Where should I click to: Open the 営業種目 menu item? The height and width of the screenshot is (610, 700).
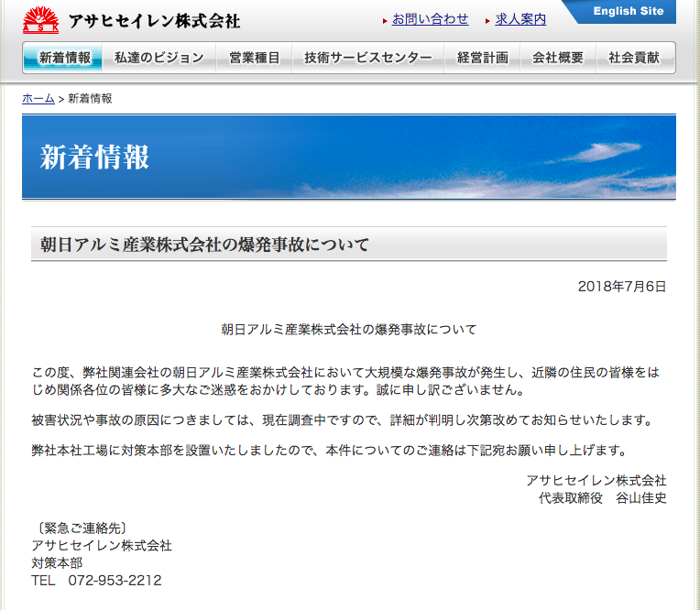tap(254, 58)
